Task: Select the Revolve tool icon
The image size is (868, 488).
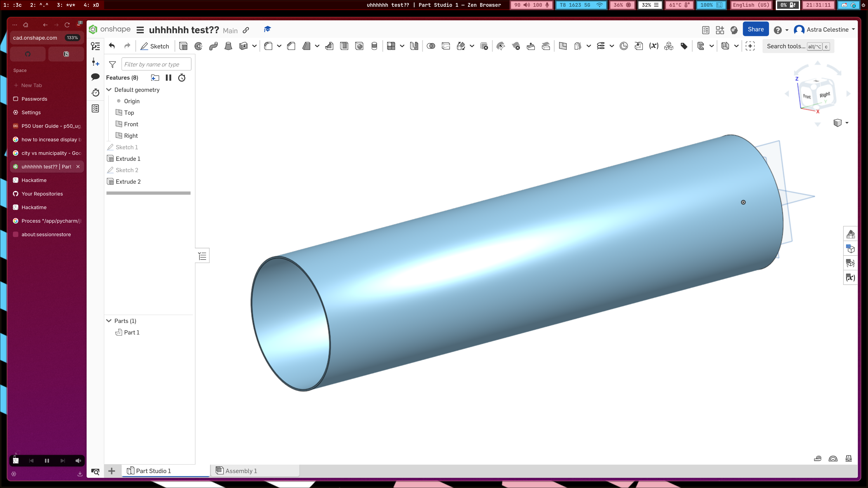Action: point(198,46)
